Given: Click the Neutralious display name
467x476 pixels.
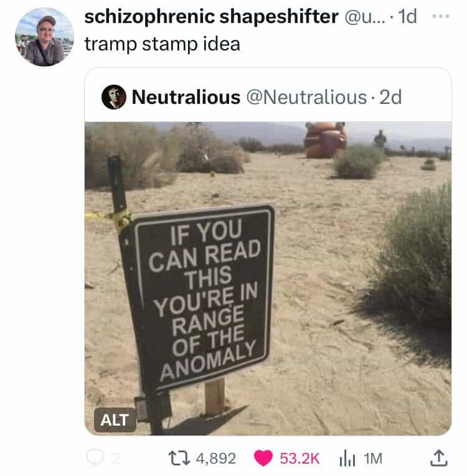Looking at the screenshot, I should tap(186, 97).
